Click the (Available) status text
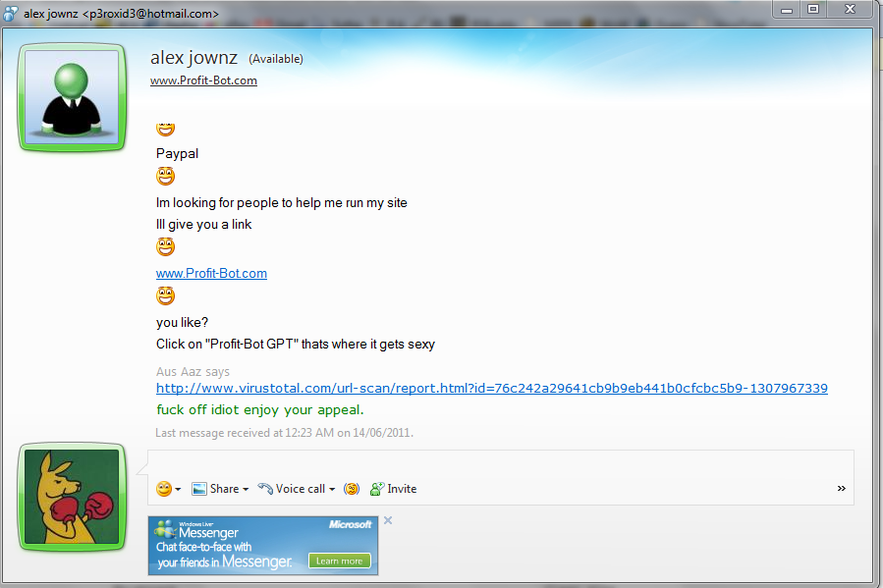Viewport: 883px width, 588px height. (x=276, y=59)
